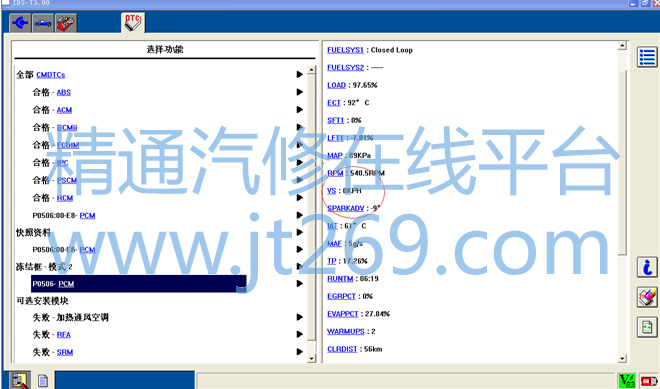This screenshot has width=660, height=389.
Task: Click the green refresh document icon
Action: (x=647, y=327)
